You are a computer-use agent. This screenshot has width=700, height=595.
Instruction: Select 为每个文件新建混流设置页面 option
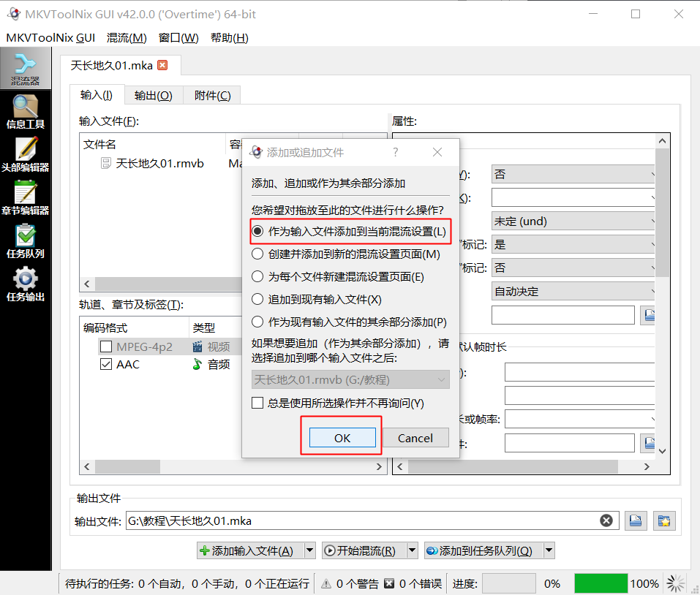(338, 277)
